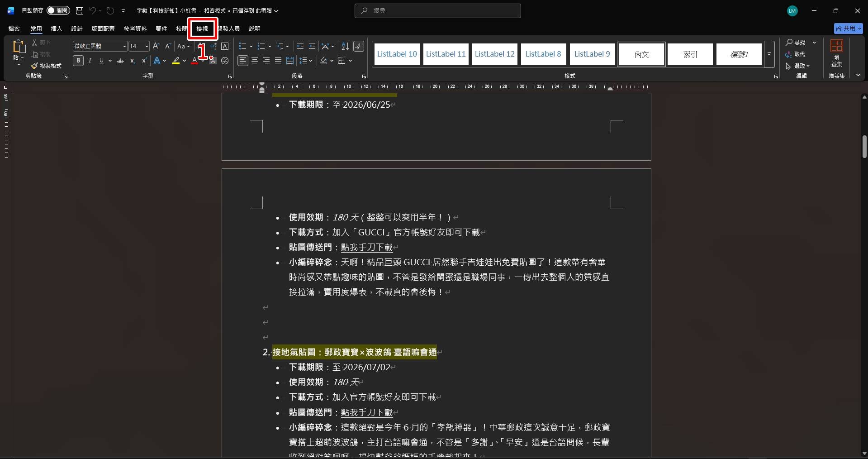Click the LM account avatar

[x=792, y=11]
